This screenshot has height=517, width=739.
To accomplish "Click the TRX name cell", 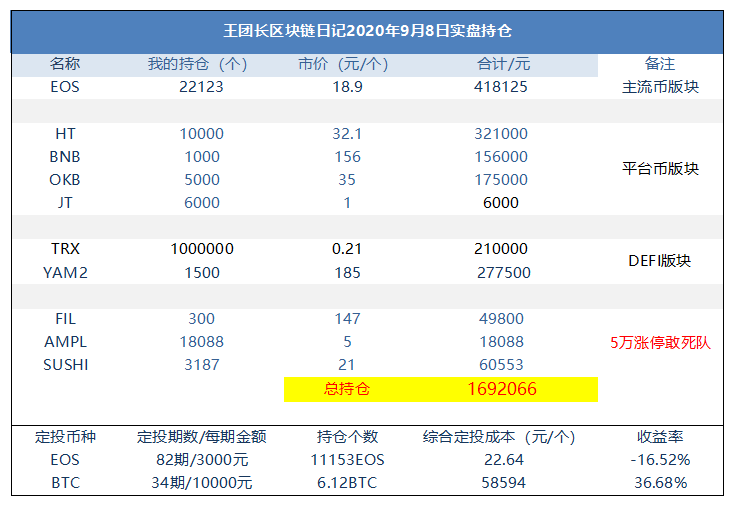I will [65, 249].
